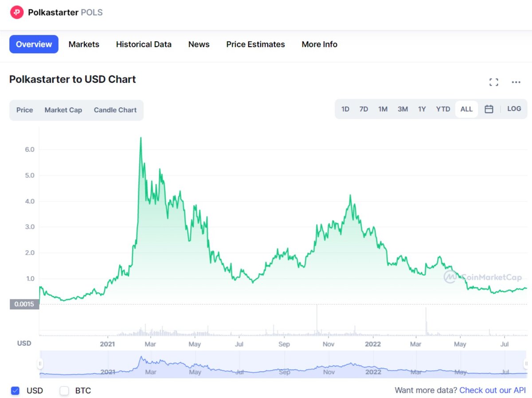
Task: Switch to the Overview tab
Action: pyautogui.click(x=34, y=44)
